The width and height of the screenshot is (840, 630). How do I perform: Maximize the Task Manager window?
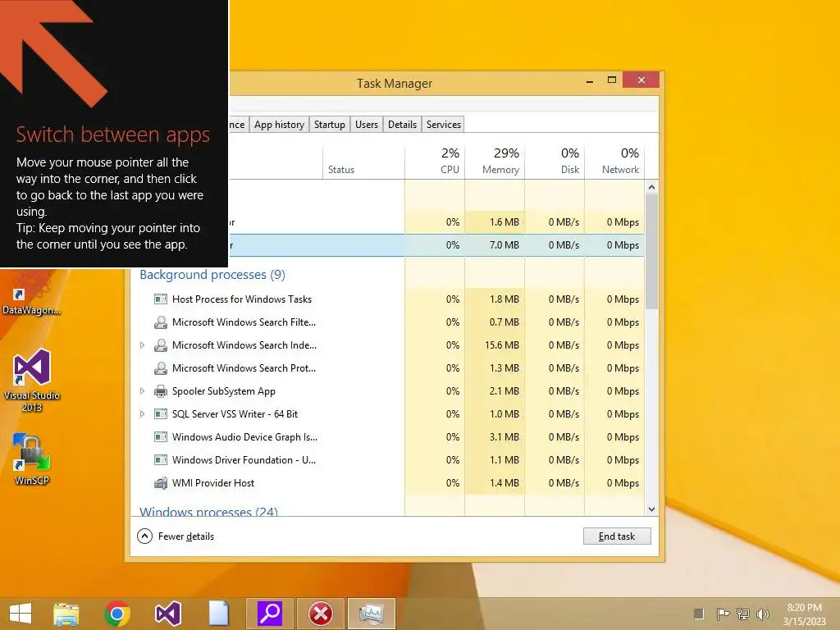(x=612, y=80)
